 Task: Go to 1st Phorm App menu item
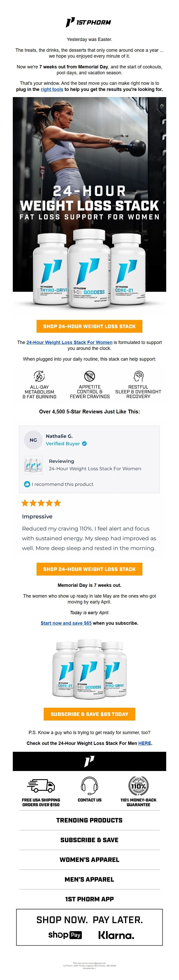[89, 899]
